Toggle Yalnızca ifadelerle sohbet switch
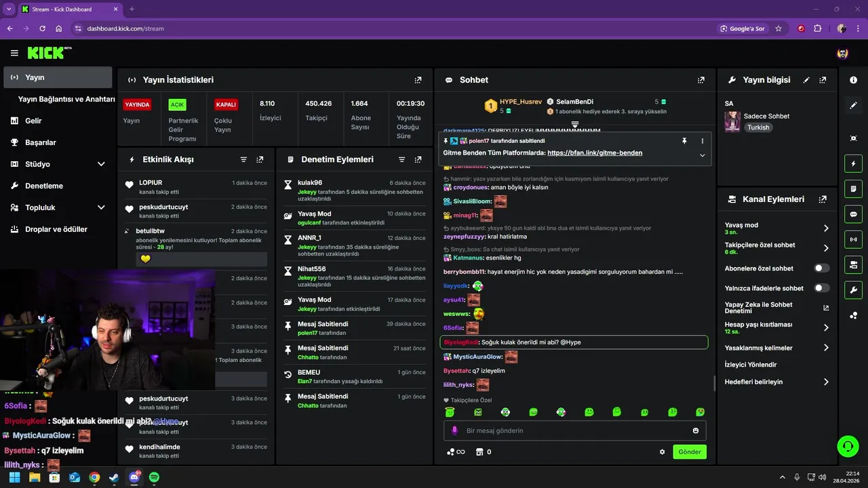 tap(821, 288)
